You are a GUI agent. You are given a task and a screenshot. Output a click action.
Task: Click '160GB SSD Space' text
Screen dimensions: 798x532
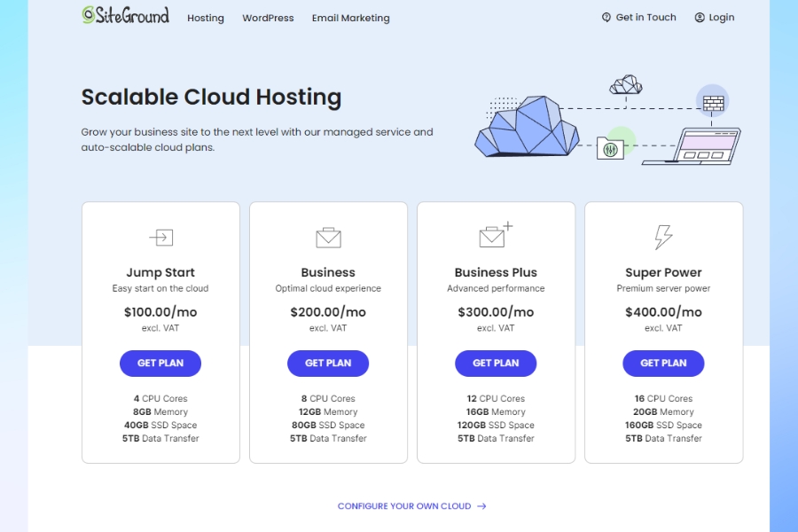coord(663,425)
